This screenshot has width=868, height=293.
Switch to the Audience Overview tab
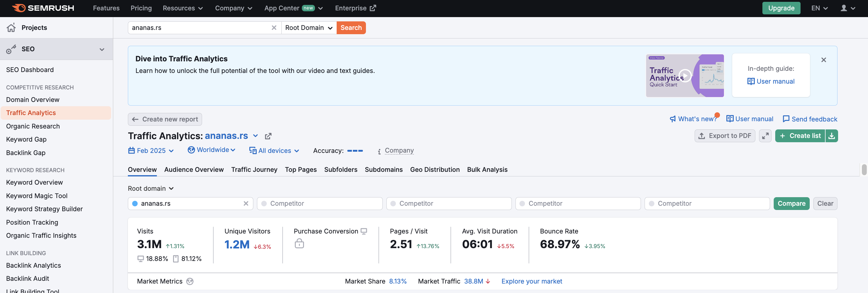coord(194,170)
